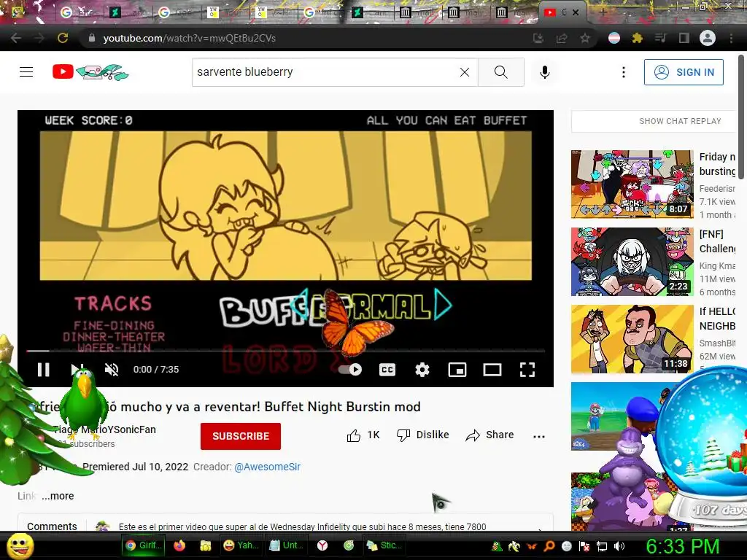Screen dimensions: 747x560
Task: Open the player settings gear
Action: click(422, 370)
